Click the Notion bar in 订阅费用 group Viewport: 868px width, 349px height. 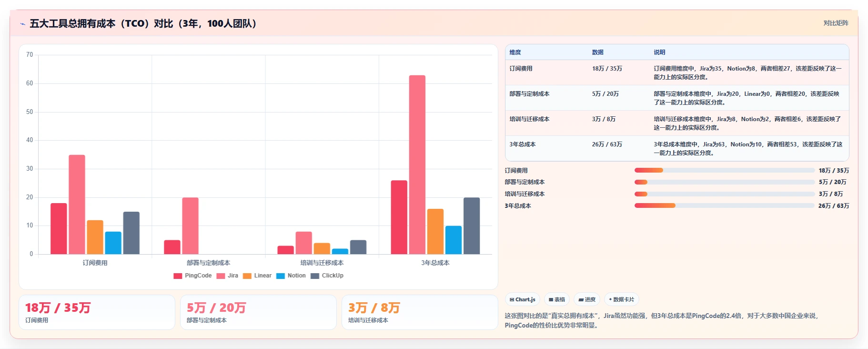pos(113,243)
